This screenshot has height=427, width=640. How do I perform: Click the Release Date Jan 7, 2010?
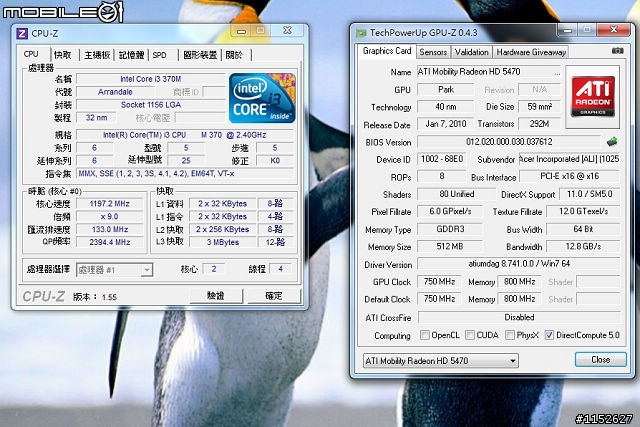pos(446,124)
